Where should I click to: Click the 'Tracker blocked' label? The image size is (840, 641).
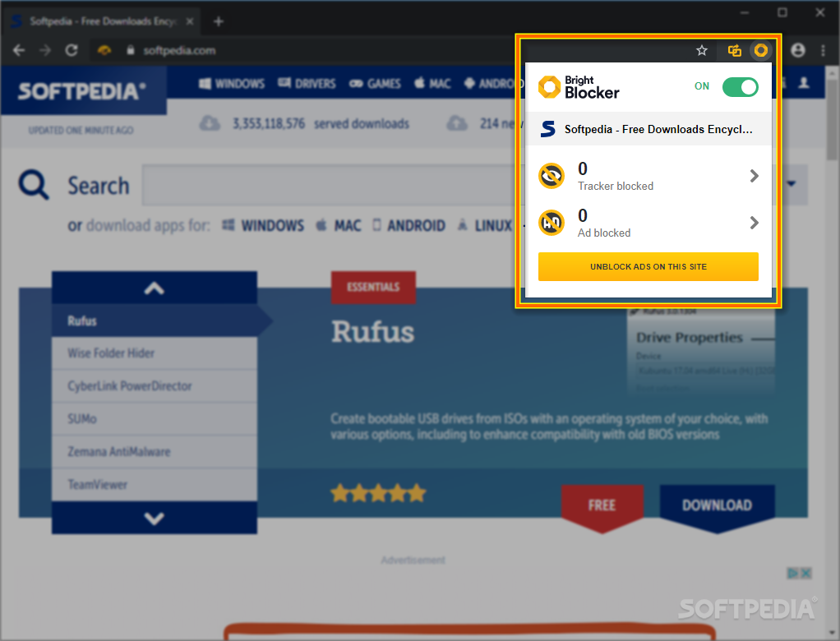click(616, 186)
